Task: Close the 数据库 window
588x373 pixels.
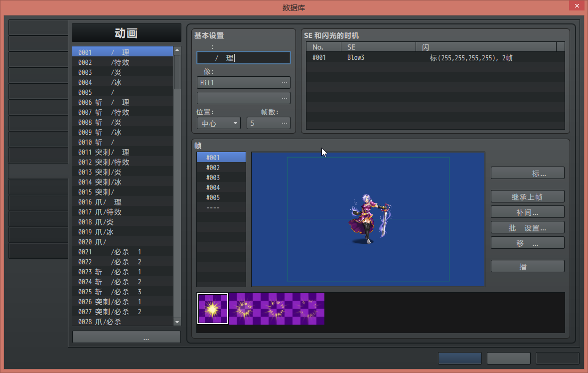Action: click(x=577, y=5)
